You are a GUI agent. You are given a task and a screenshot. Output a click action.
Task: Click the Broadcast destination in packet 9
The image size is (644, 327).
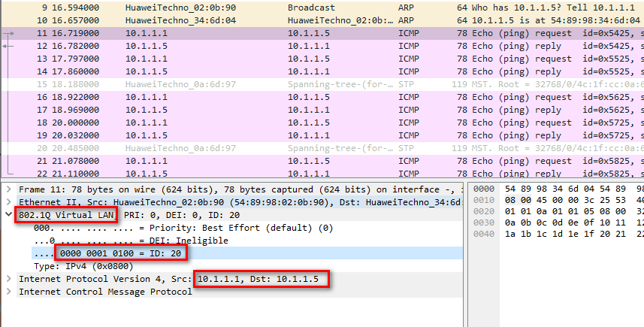(x=311, y=8)
